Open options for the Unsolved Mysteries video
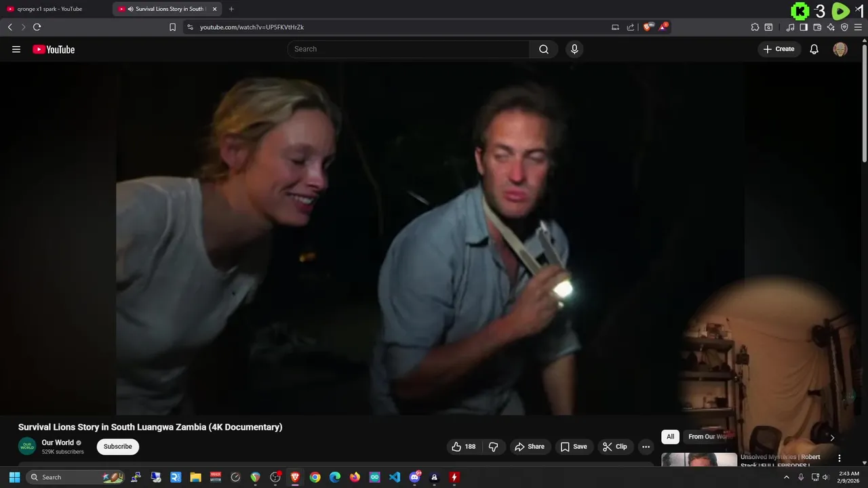The width and height of the screenshot is (868, 488). [840, 458]
